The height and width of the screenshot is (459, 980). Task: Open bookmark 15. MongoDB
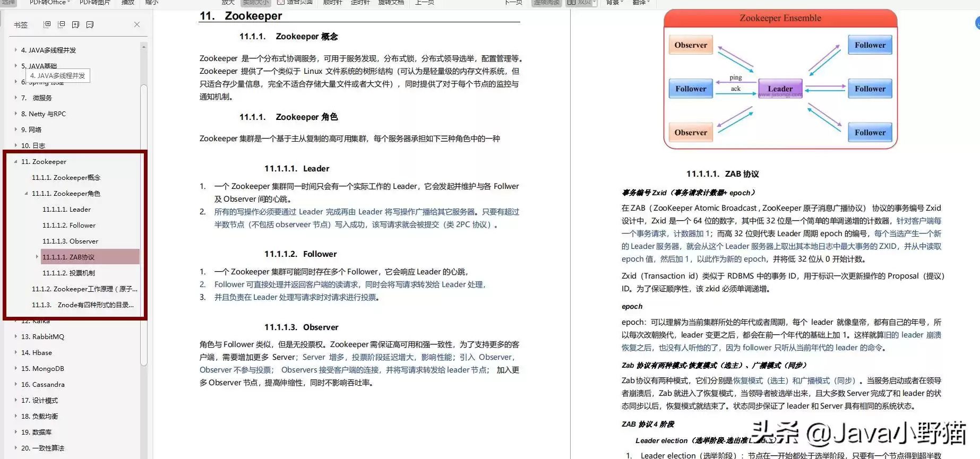[x=42, y=368]
